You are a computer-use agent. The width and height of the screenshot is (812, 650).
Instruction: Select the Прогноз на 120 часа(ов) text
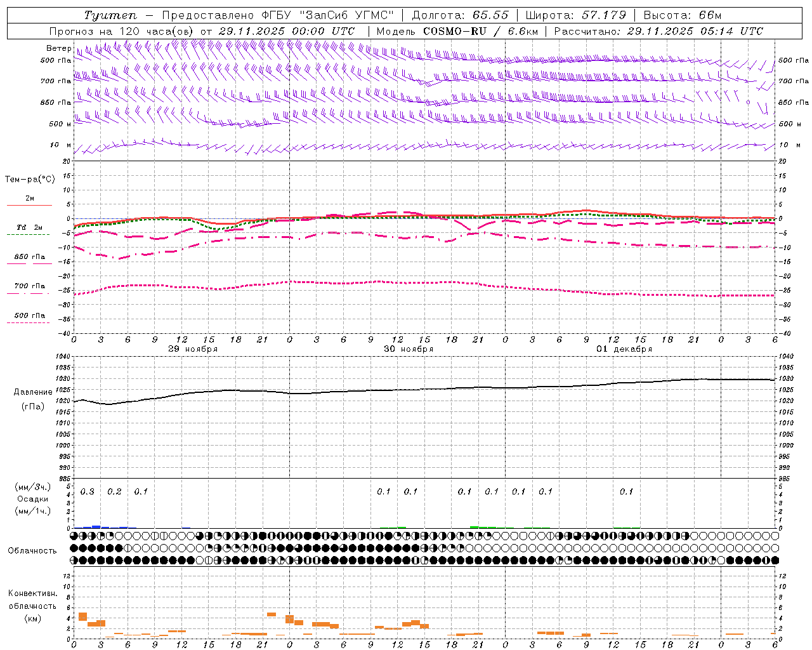point(122,30)
